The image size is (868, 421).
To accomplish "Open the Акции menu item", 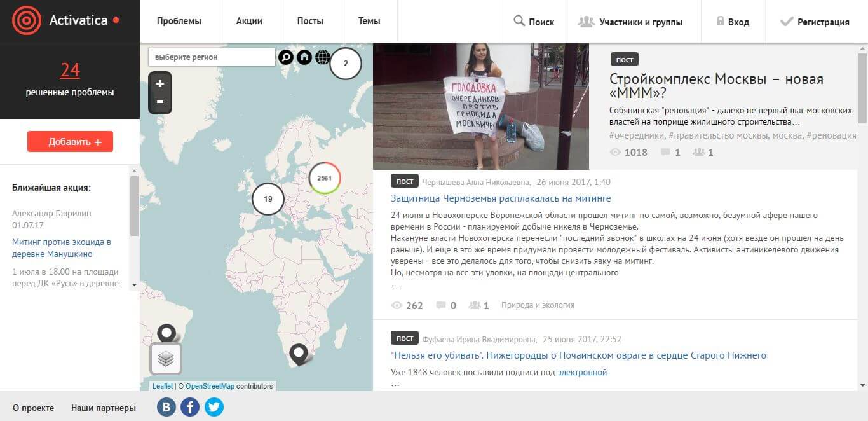I will [x=249, y=21].
